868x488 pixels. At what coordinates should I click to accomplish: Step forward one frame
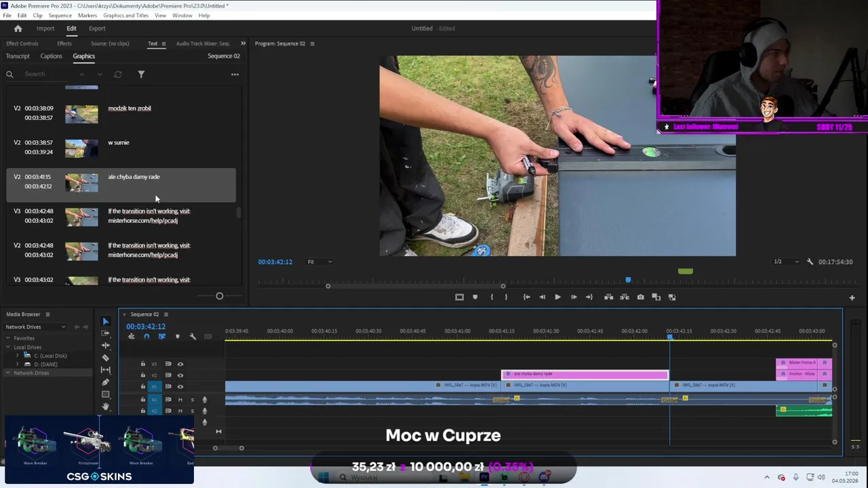click(574, 297)
